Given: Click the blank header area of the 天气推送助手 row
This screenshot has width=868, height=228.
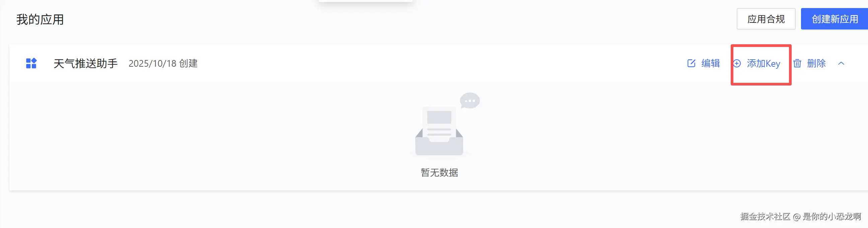Looking at the screenshot, I should coord(438,63).
